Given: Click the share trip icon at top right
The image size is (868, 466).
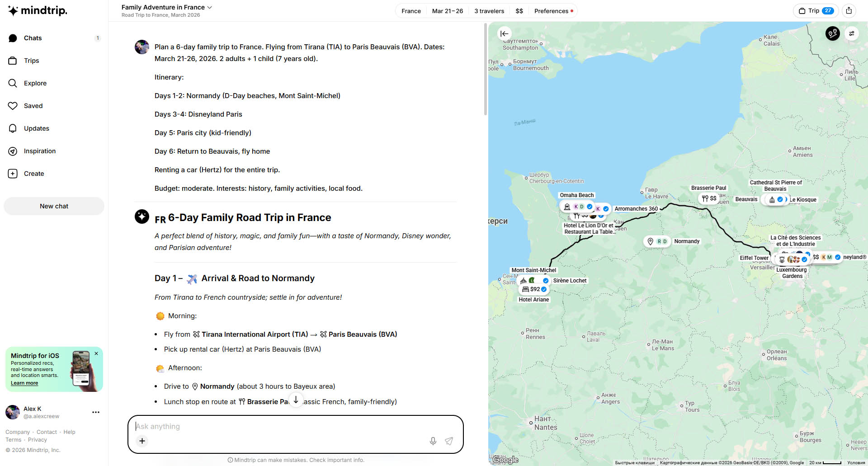Looking at the screenshot, I should point(849,11).
